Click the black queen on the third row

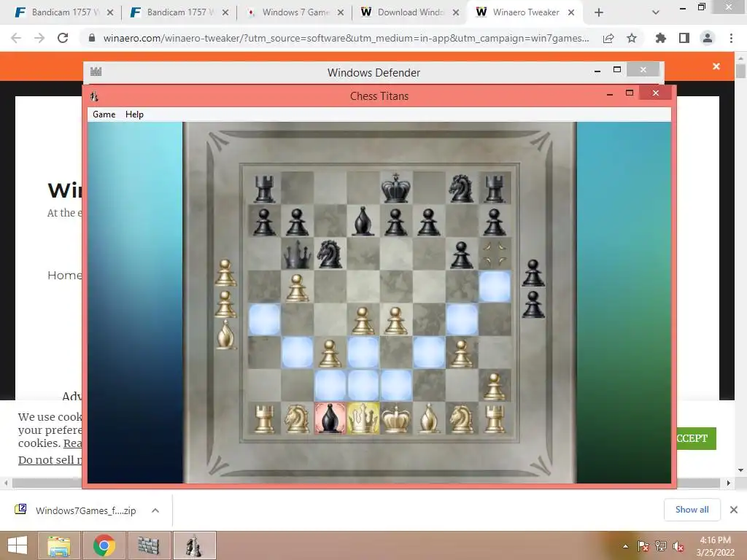click(x=298, y=254)
